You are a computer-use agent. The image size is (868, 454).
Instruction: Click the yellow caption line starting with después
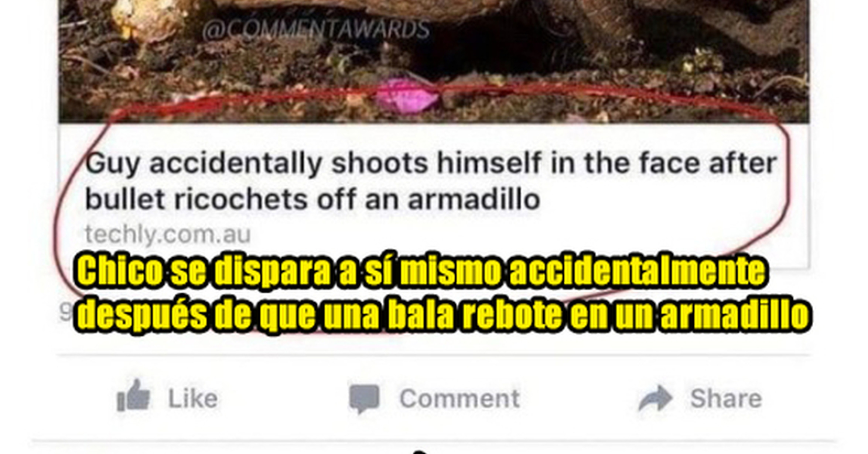point(442,315)
